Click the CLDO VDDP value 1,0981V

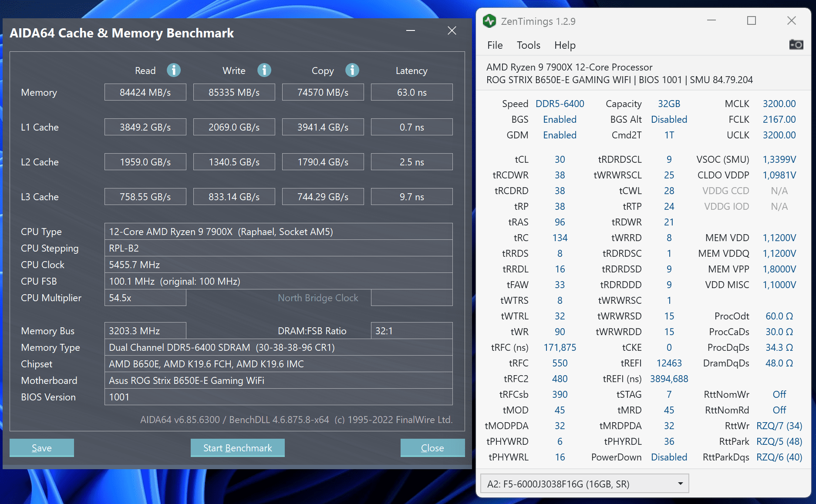coord(779,175)
